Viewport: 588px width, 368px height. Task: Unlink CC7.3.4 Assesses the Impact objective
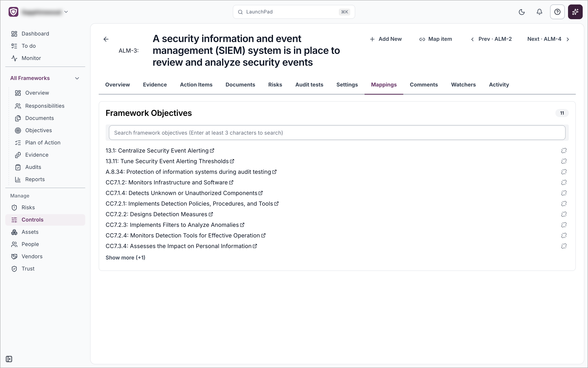[564, 246]
